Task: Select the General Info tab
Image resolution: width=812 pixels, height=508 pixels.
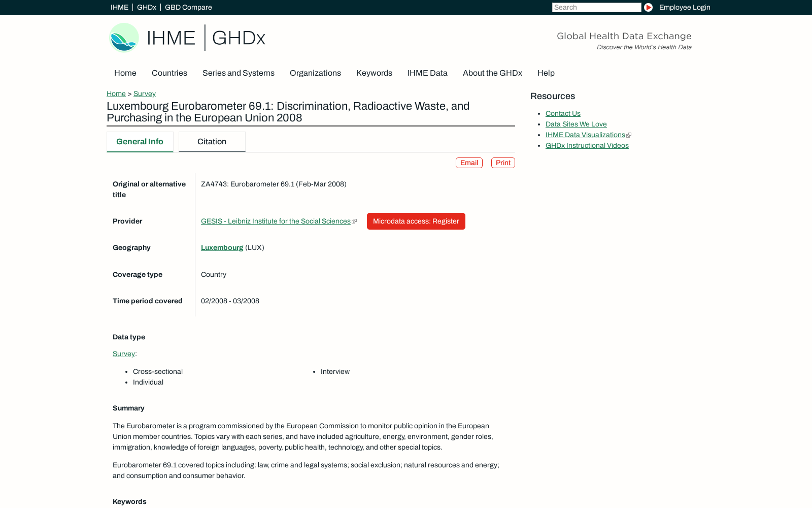Action: [x=140, y=142]
